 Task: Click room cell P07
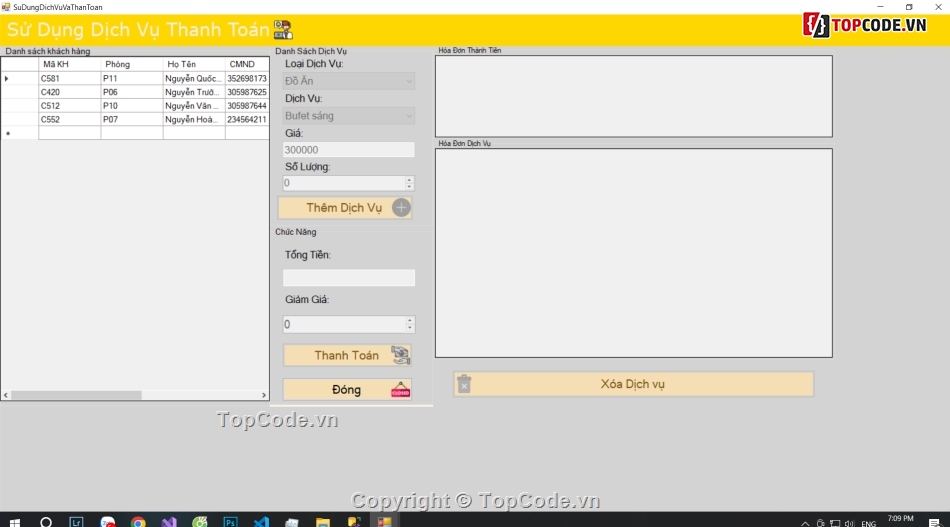pos(132,119)
